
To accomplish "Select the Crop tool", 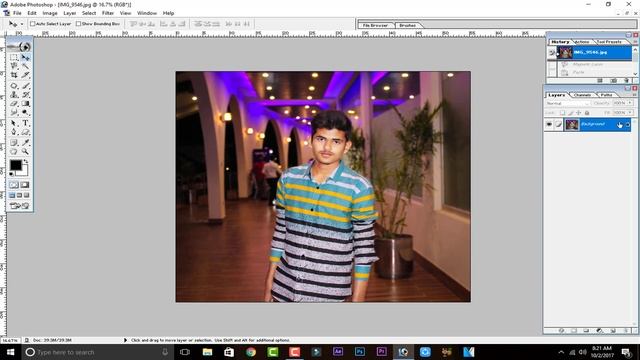I will point(13,75).
